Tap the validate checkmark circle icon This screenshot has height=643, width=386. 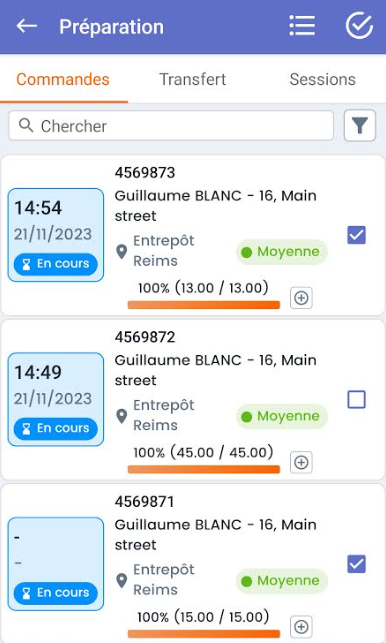[x=359, y=26]
